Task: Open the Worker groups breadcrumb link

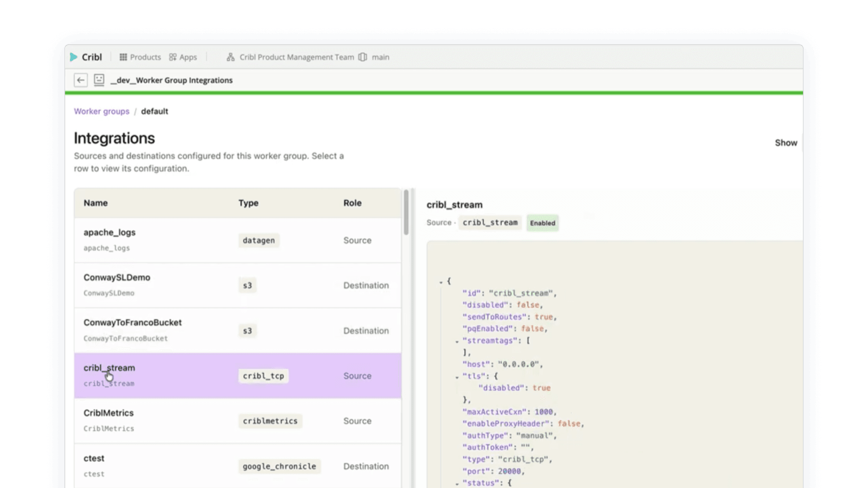Action: 102,111
